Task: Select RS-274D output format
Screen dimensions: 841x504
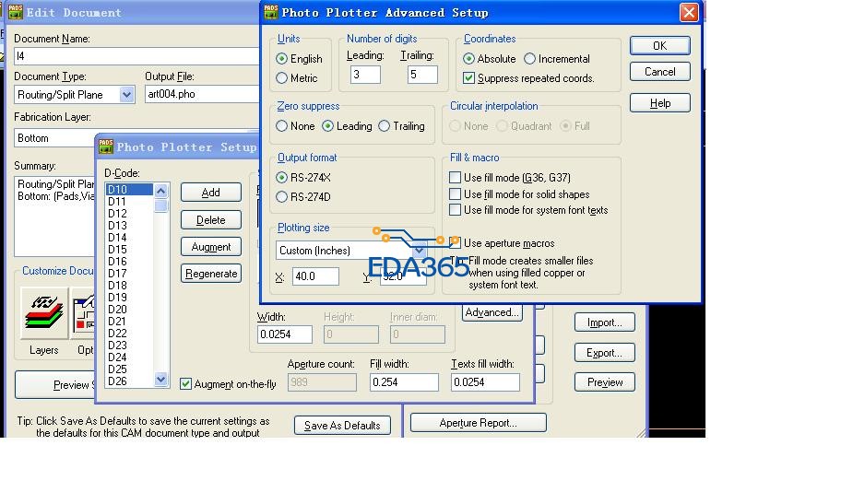Action: 281,197
